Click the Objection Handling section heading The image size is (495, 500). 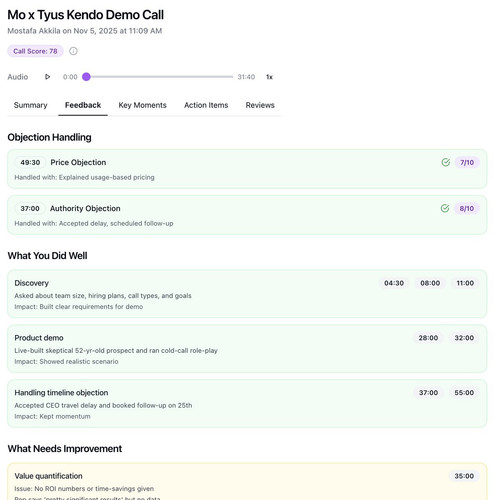[49, 137]
